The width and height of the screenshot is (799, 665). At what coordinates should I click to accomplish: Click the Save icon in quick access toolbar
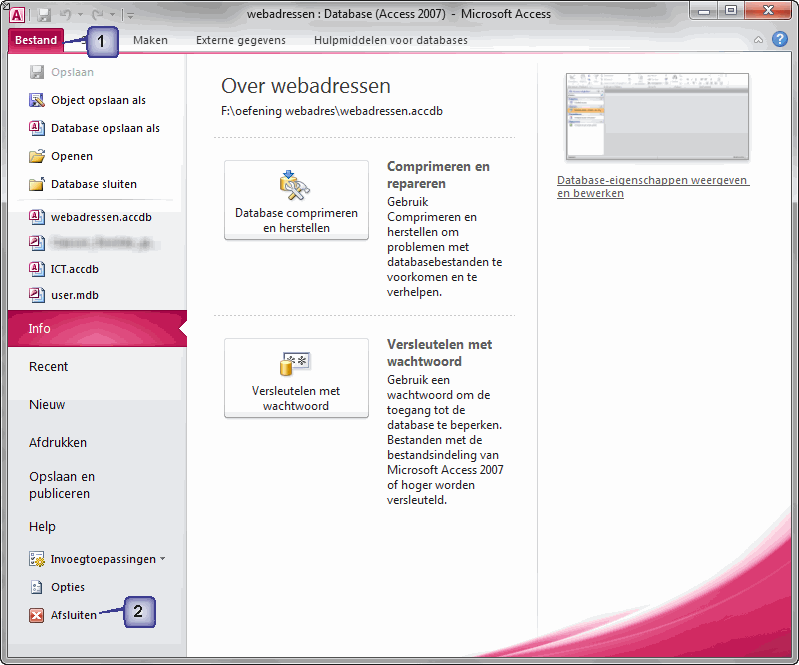[x=44, y=15]
